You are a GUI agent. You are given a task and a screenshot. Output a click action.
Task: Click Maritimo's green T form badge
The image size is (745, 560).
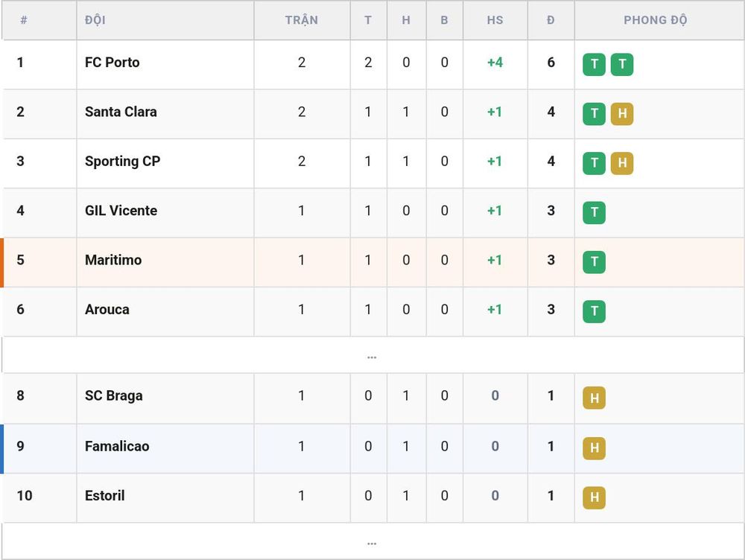pos(594,261)
